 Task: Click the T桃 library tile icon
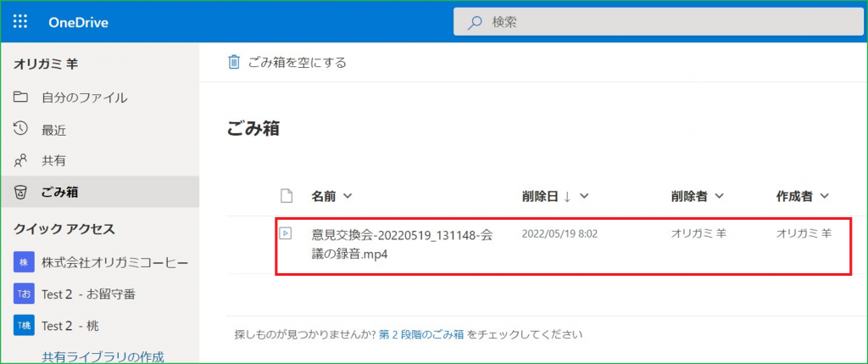[23, 326]
